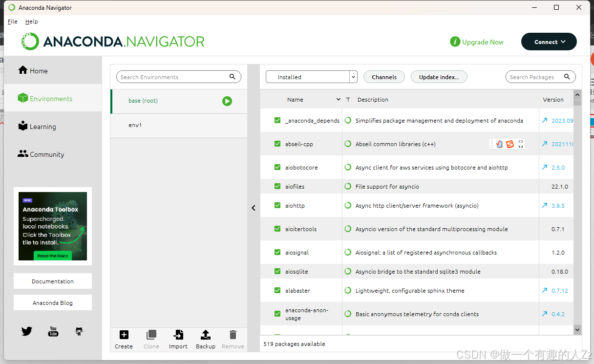Click the Clone environment icon
This screenshot has height=364, width=594.
pyautogui.click(x=151, y=335)
